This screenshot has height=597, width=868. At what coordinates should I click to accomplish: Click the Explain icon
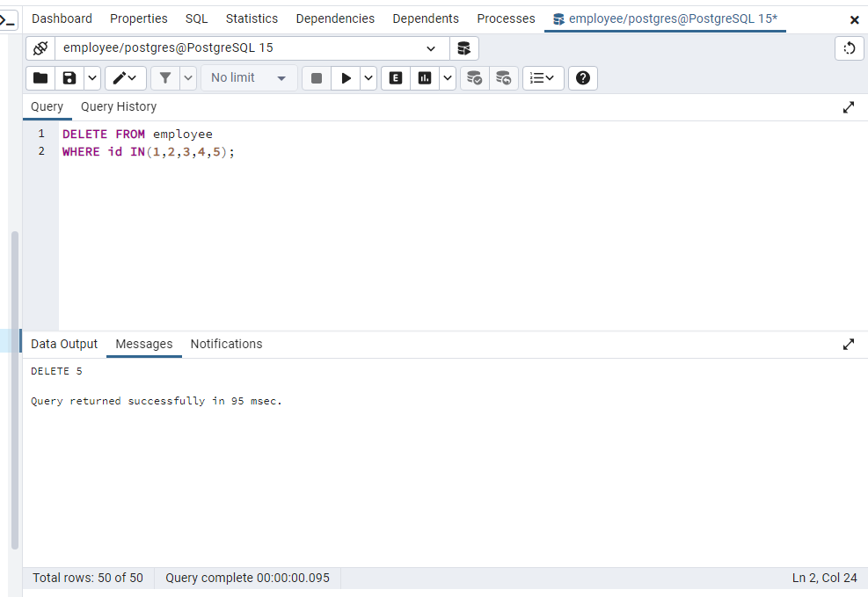[x=396, y=78]
